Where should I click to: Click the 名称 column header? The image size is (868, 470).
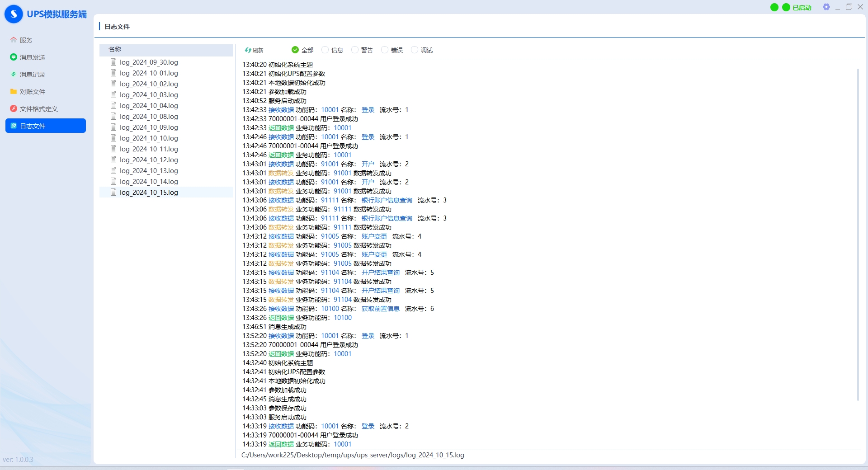pos(166,50)
